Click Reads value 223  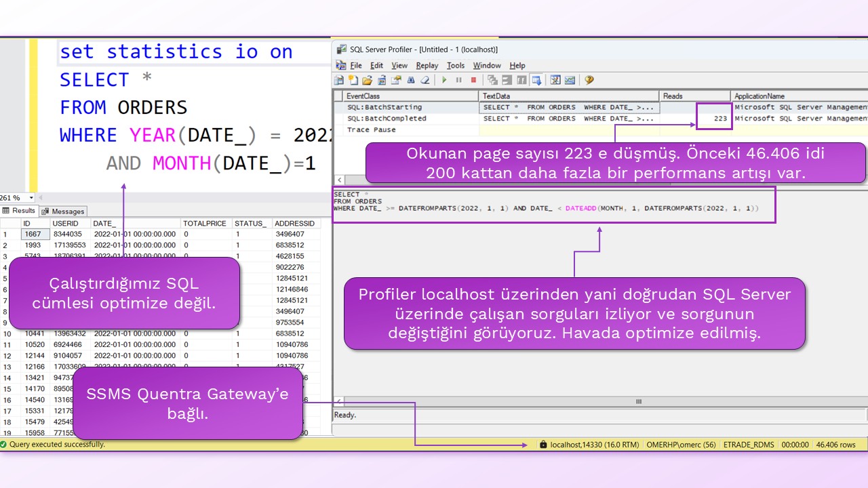(720, 119)
